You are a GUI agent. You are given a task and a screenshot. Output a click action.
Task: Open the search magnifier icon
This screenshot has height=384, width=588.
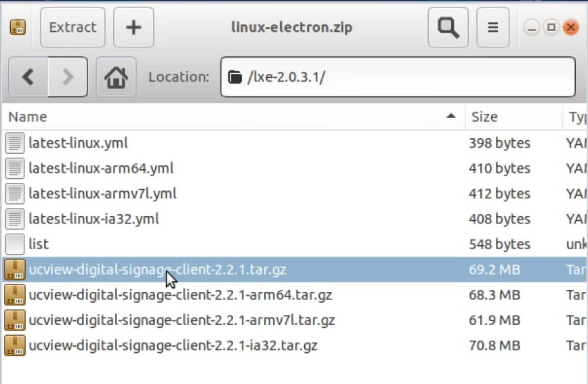448,27
